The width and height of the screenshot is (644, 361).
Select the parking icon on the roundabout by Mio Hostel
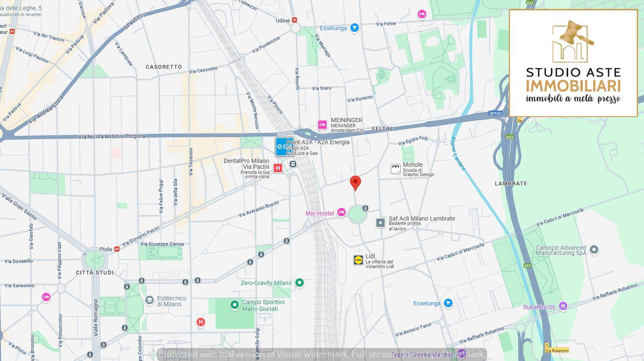(365, 208)
